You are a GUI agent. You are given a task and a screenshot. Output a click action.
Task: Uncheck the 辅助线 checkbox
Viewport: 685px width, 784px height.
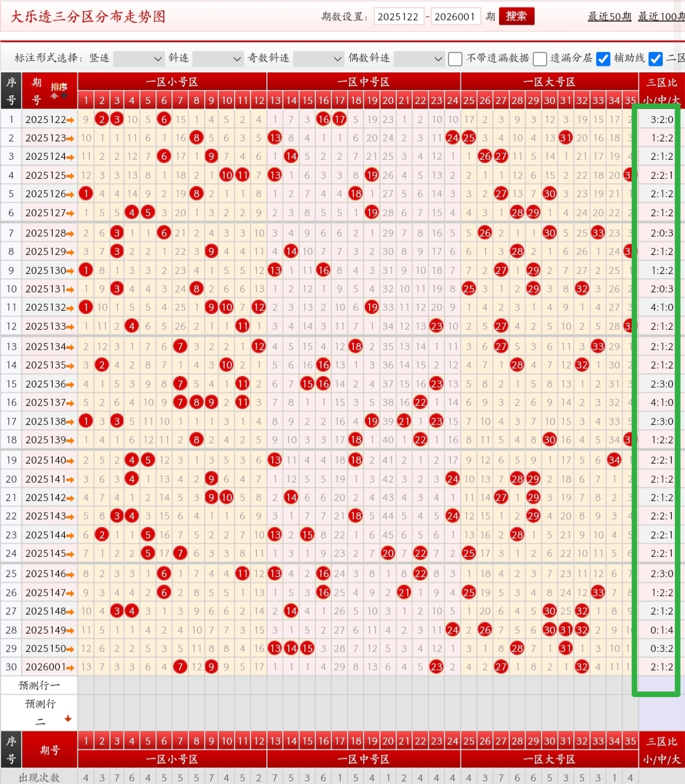[603, 59]
